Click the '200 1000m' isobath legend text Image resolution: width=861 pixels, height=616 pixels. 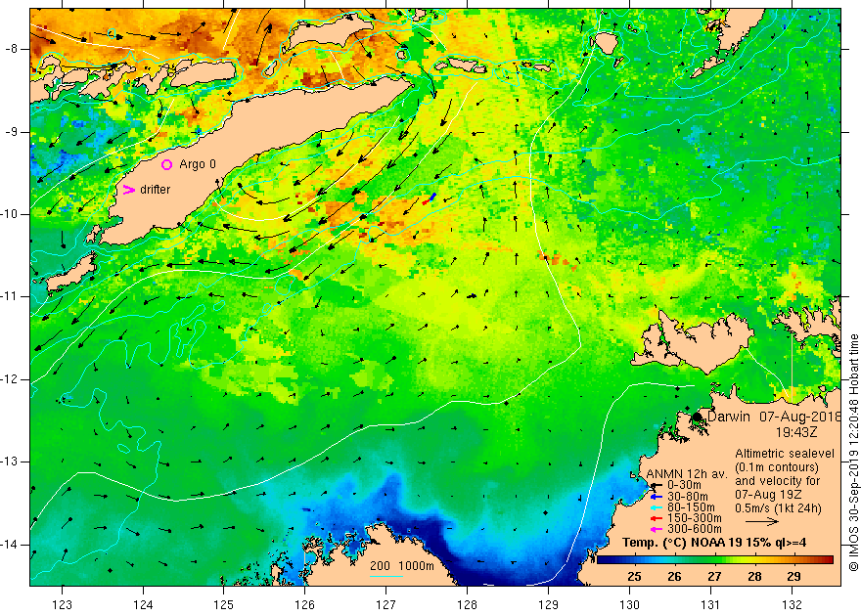coord(402,566)
